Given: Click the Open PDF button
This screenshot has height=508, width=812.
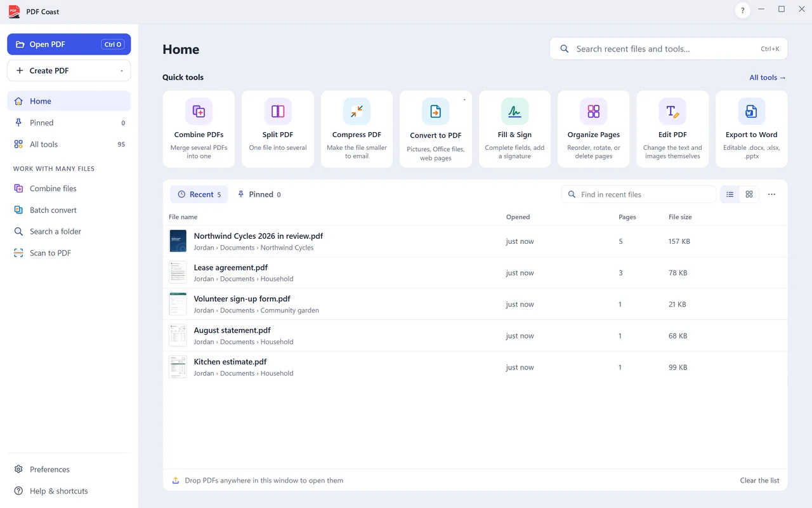Looking at the screenshot, I should (x=69, y=44).
